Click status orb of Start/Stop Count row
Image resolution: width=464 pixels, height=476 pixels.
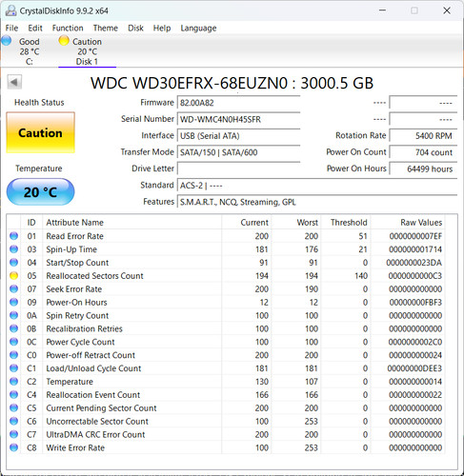13,263
